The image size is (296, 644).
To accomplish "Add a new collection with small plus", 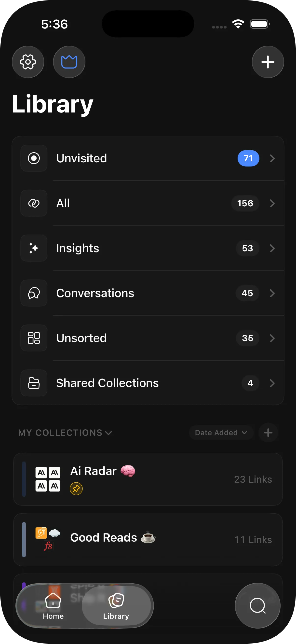I will 268,433.
